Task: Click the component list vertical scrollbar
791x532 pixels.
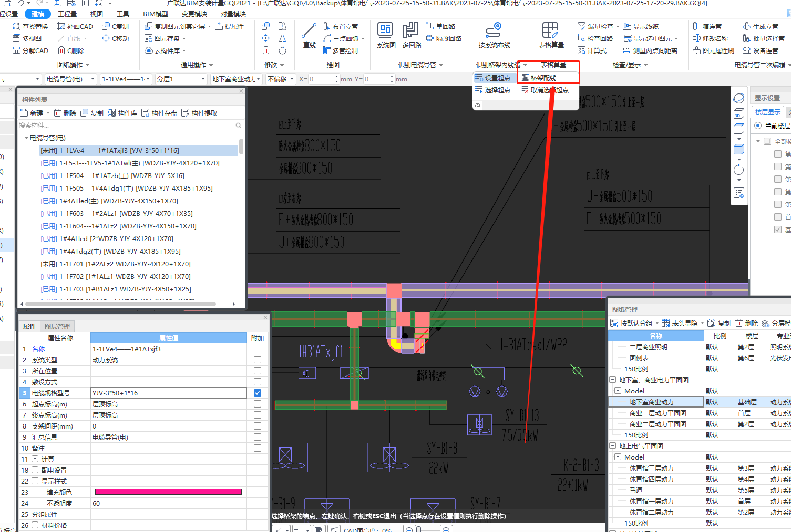Action: pyautogui.click(x=241, y=147)
